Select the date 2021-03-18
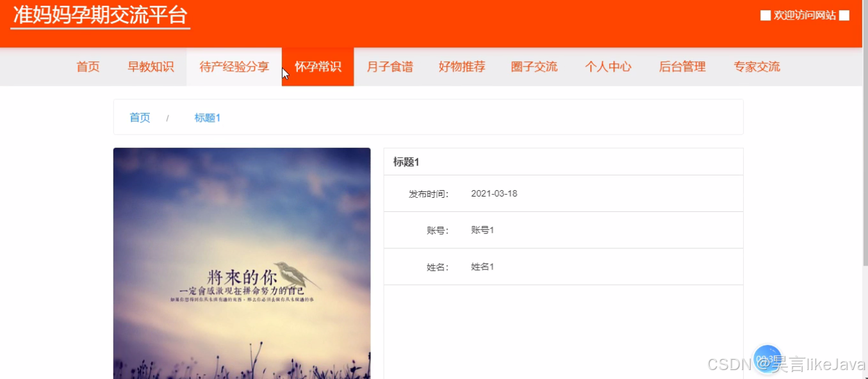 point(494,194)
